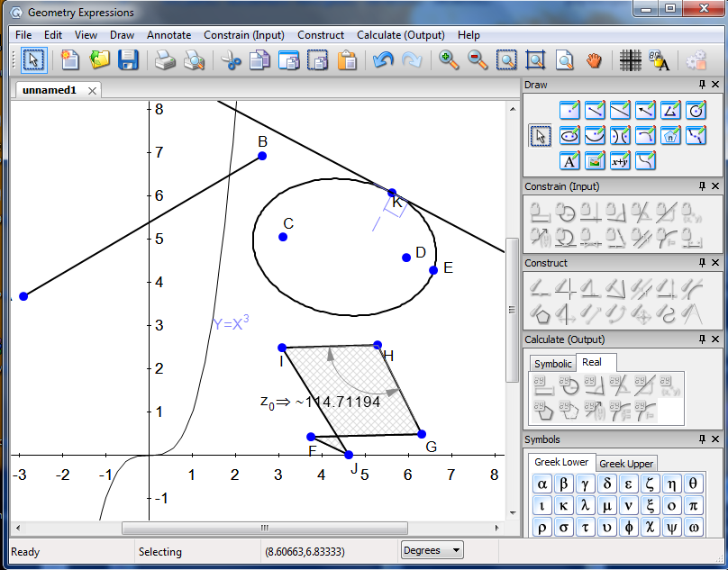
Task: Select the draw Circle tool
Action: [696, 111]
